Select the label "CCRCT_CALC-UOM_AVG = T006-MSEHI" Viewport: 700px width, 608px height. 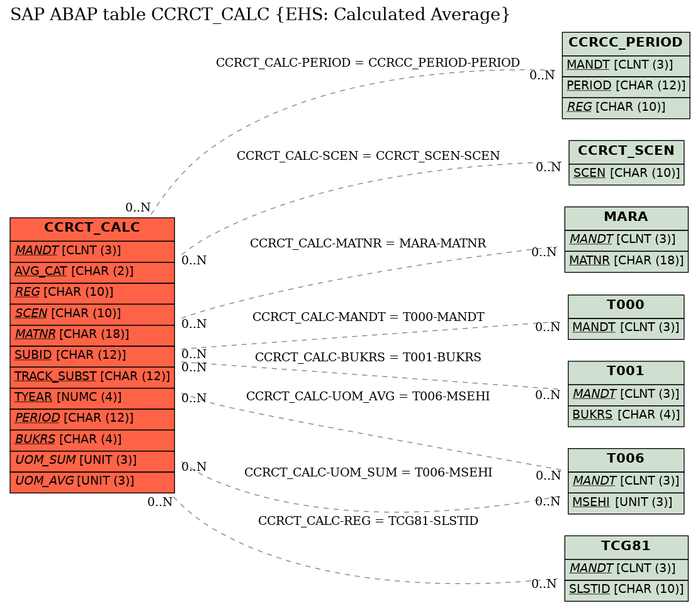[368, 397]
